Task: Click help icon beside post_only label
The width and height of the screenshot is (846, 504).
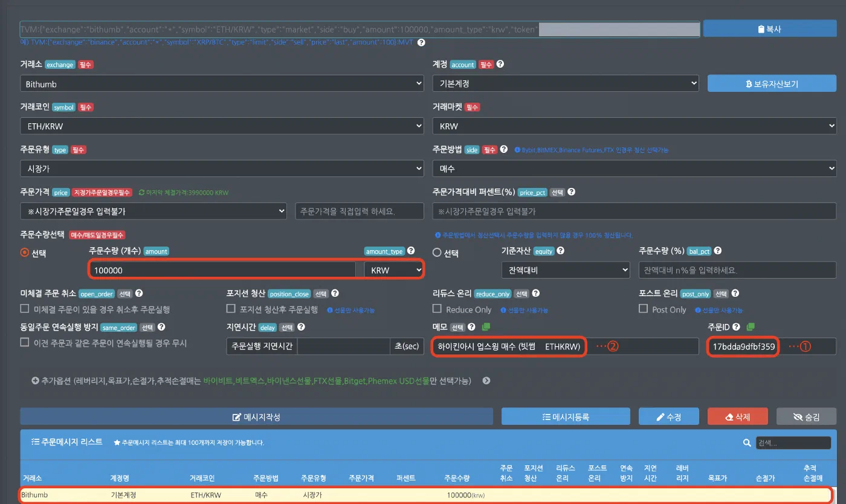Action: pyautogui.click(x=735, y=294)
